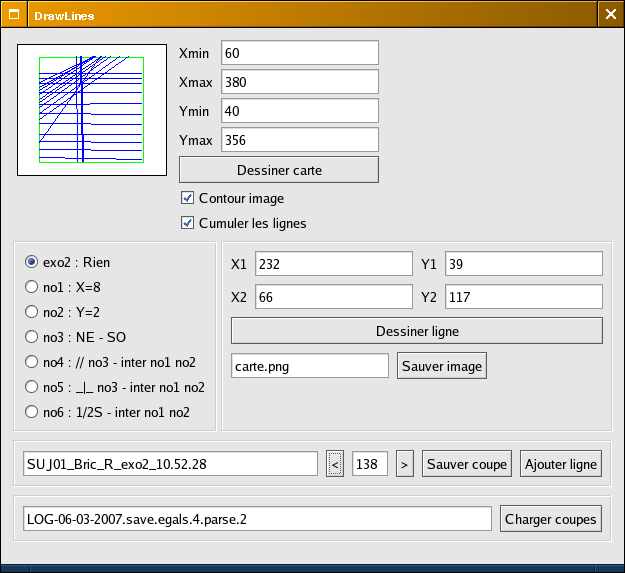The width and height of the screenshot is (625, 573).
Task: Advance to next cut with > button
Action: coord(404,464)
